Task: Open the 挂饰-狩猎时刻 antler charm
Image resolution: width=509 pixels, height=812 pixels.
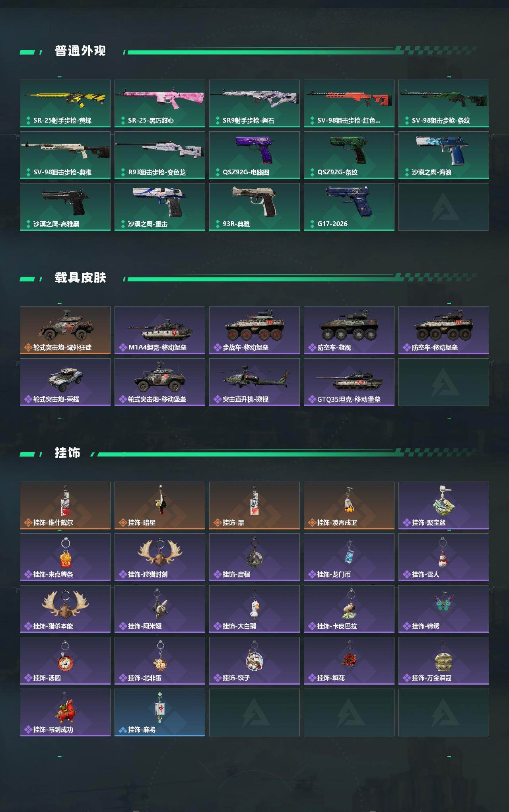Action: click(160, 557)
